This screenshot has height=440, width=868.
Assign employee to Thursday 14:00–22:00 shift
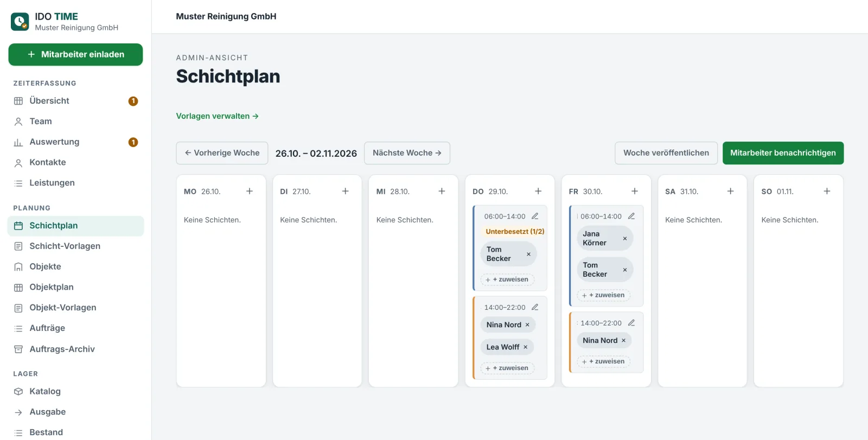pos(507,368)
